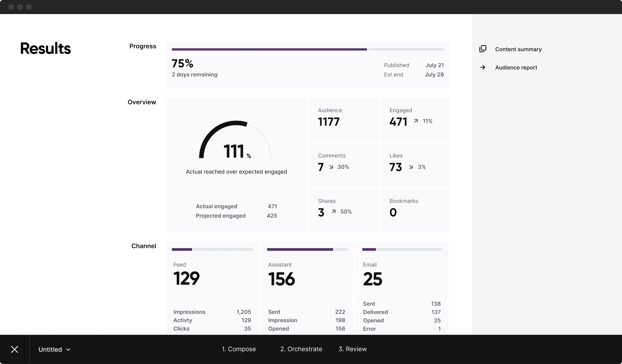Click the main campaign progress bar
This screenshot has width=622, height=364.
[308, 49]
